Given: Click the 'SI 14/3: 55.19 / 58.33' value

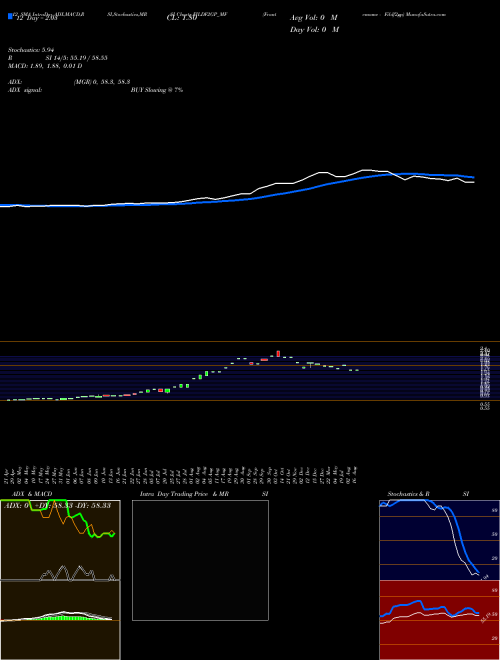Looking at the screenshot, I should click(77, 58).
